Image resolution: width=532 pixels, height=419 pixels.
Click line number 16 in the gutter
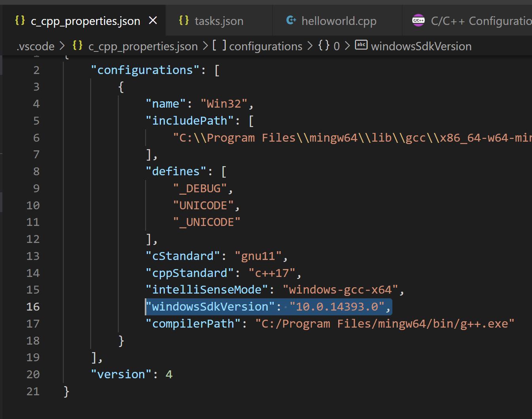[33, 307]
